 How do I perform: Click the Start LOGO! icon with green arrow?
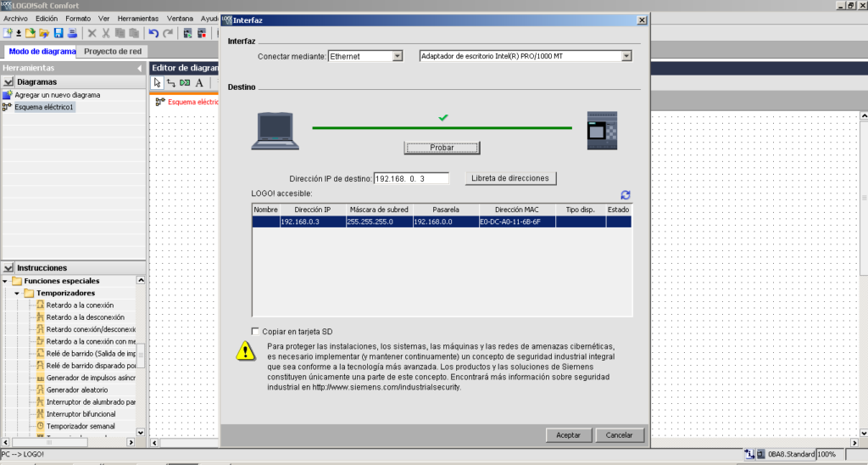coord(187,33)
